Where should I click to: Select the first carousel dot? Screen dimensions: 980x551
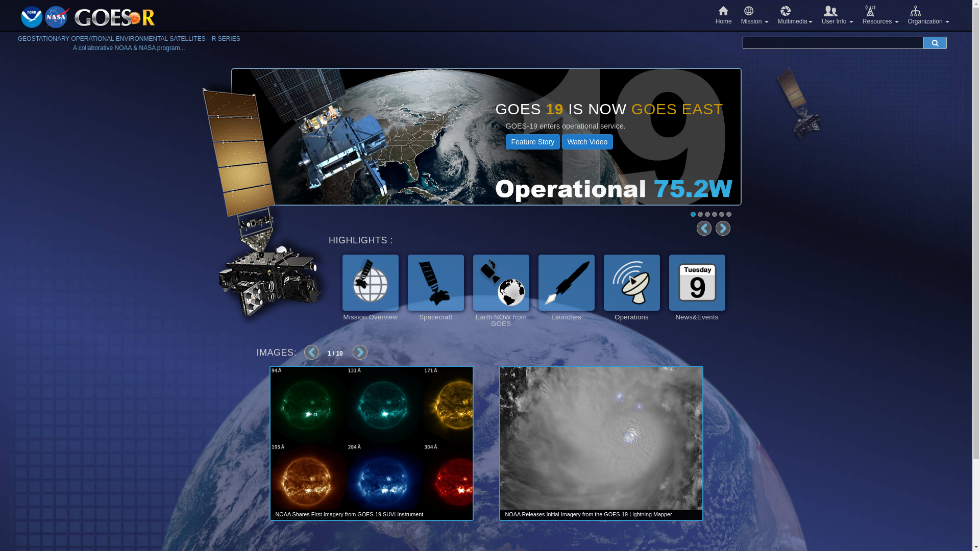tap(693, 214)
